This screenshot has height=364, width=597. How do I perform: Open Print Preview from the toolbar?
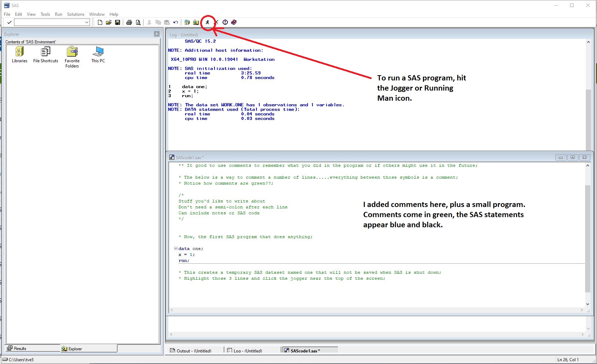click(x=138, y=22)
